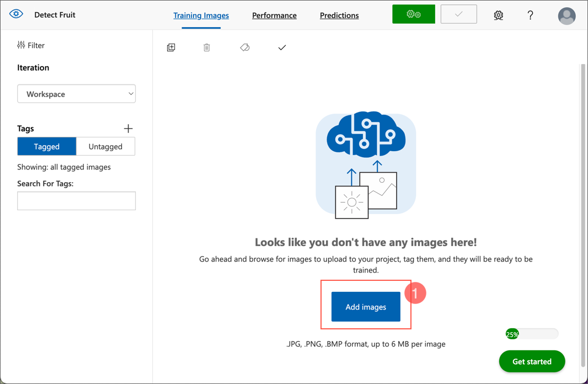Click the select all checkmark icon
The width and height of the screenshot is (588, 384).
coord(282,47)
